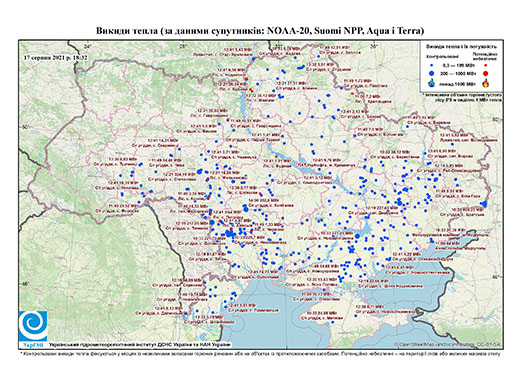Click the legend row 200 — 1000 МВт
Image resolution: width=520 pixels, height=368 pixels.
click(459, 73)
